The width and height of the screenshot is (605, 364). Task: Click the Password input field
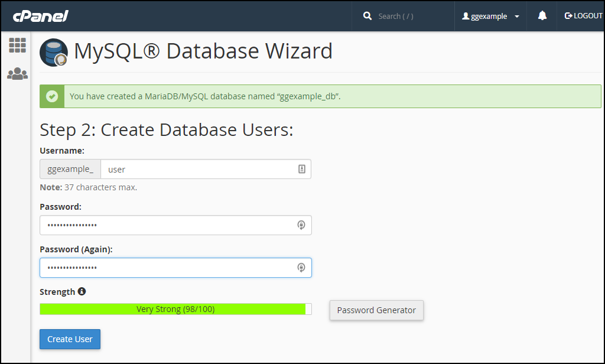175,225
